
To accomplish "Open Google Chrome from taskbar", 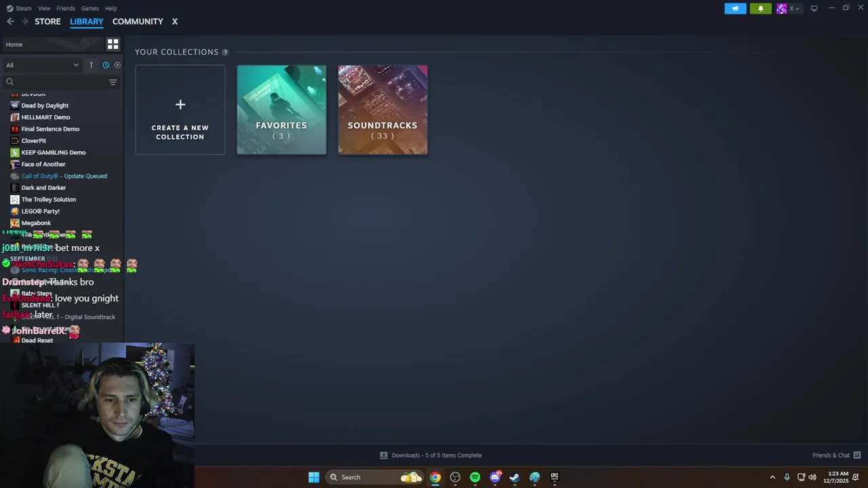I will (435, 477).
